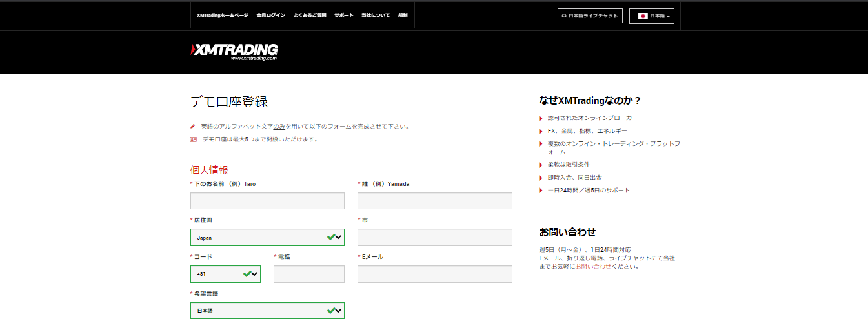Focus the Eメール input field
868x332 pixels.
tap(435, 274)
